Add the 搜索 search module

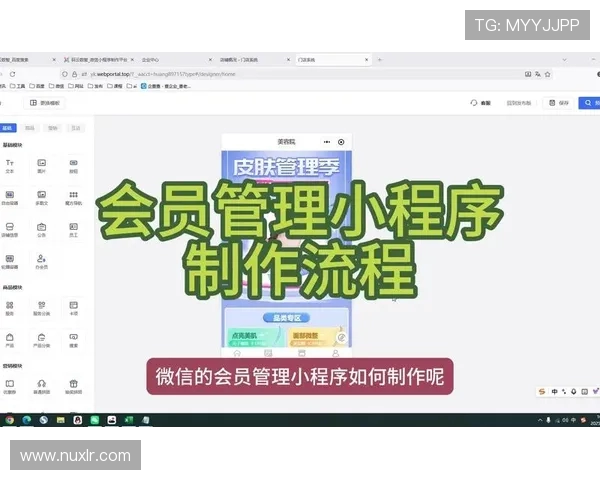73,340
